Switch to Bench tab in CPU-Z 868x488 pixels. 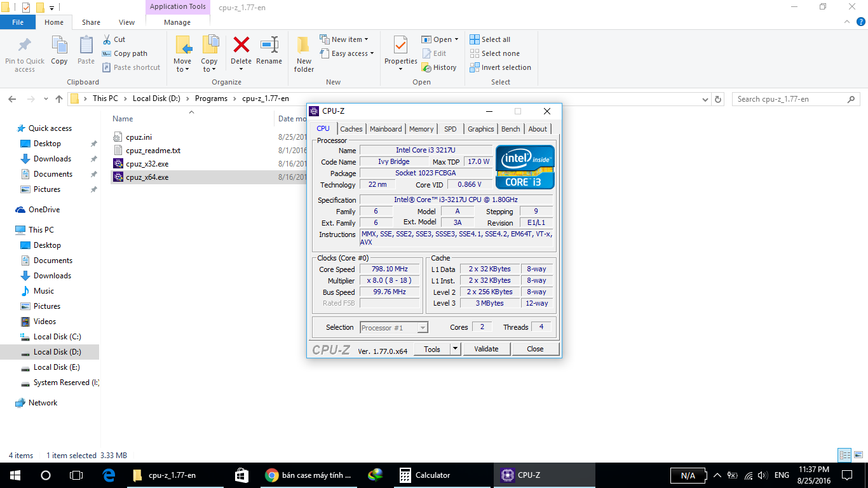[x=511, y=129]
